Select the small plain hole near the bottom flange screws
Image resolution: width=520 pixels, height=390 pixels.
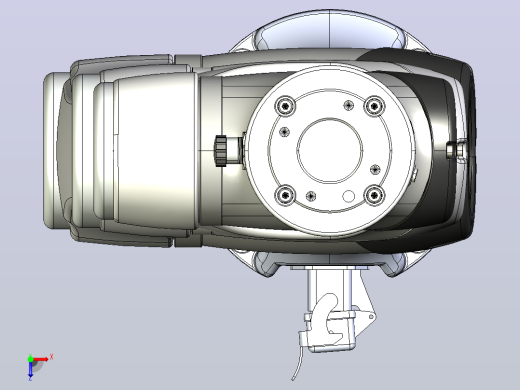(x=349, y=196)
